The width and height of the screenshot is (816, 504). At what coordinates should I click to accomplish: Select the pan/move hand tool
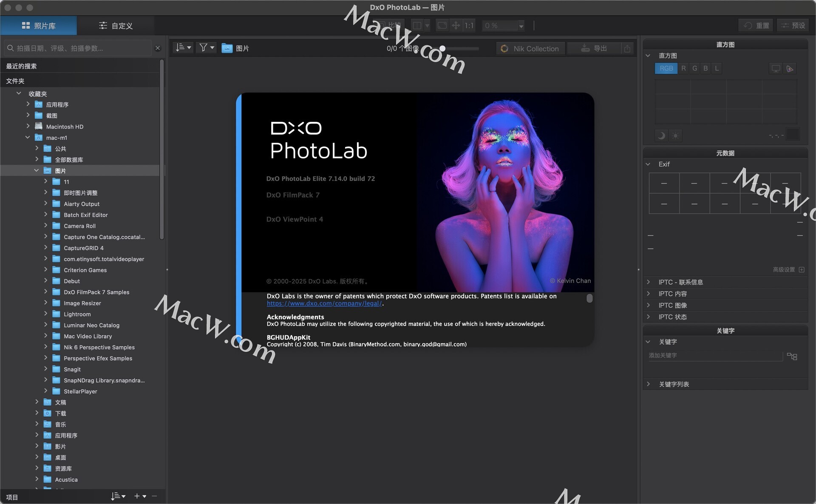pyautogui.click(x=456, y=25)
